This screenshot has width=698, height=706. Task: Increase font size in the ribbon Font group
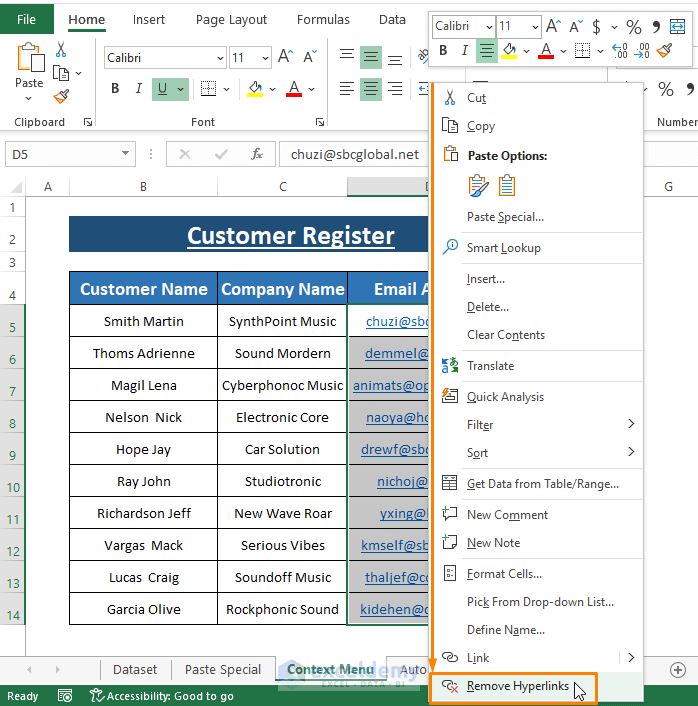(286, 57)
